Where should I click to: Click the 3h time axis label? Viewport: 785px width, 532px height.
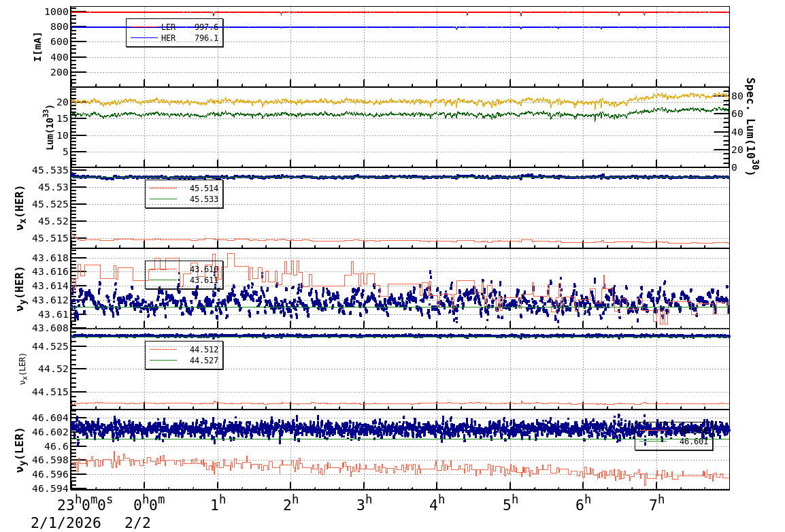pos(365,503)
